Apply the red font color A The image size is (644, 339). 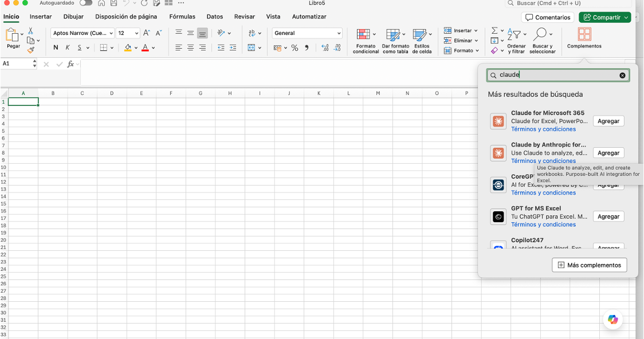[x=145, y=48]
